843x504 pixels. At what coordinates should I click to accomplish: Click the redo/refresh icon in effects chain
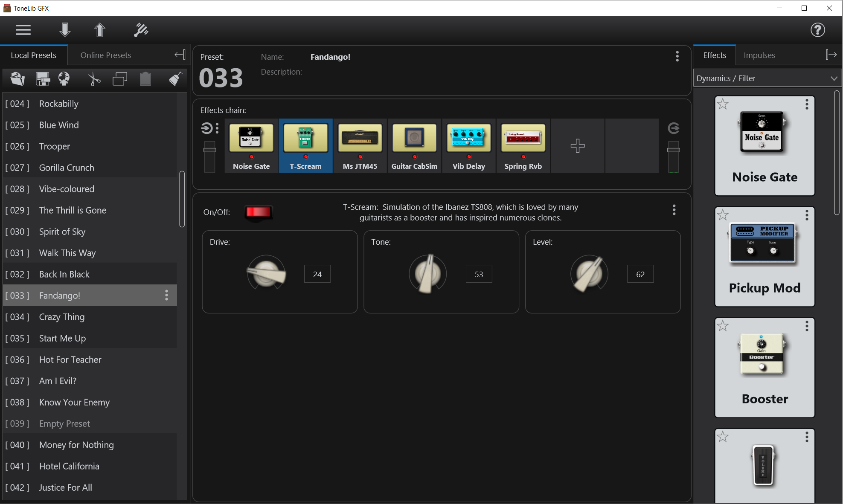point(673,128)
